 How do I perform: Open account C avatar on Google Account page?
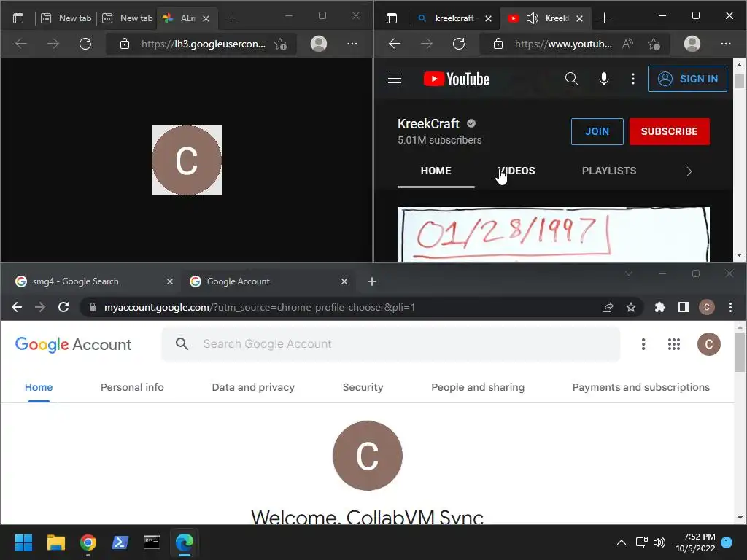click(x=708, y=344)
